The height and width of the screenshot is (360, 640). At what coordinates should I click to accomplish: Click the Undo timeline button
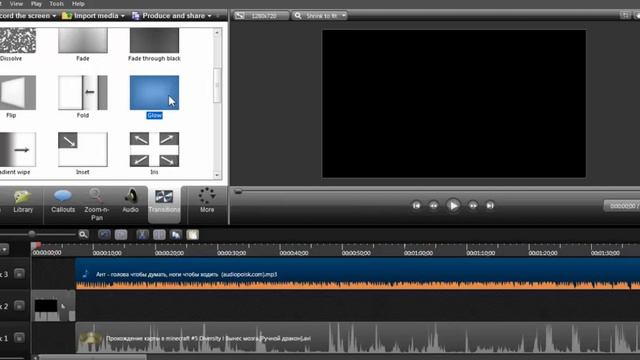point(104,234)
